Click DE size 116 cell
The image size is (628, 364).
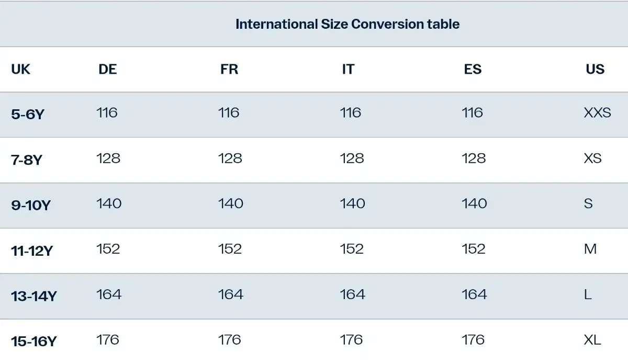point(107,112)
